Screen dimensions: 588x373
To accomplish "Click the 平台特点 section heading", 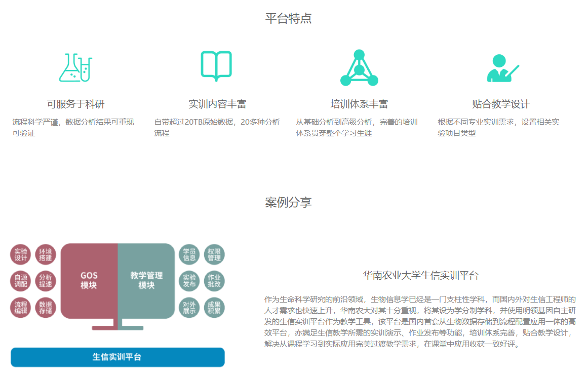I will coord(288,18).
